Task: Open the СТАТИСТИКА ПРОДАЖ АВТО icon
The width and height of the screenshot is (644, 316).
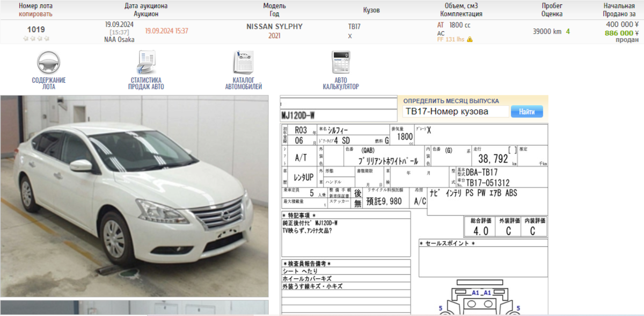Action: 146,62
